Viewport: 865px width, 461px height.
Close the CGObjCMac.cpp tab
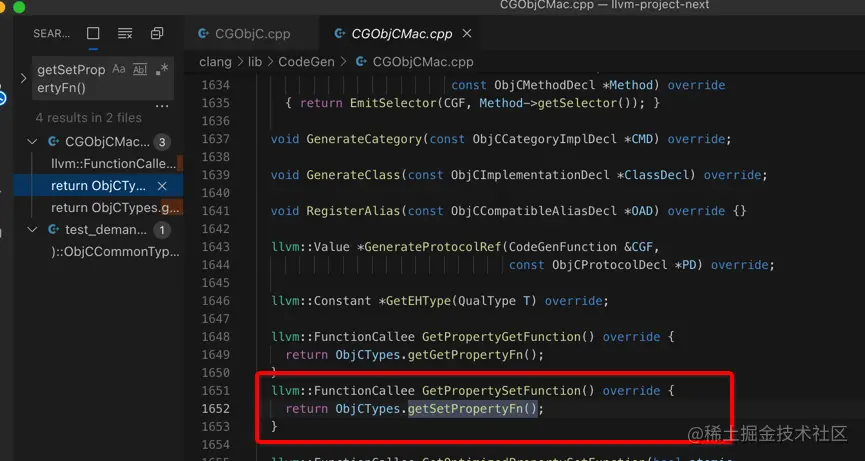coord(467,34)
